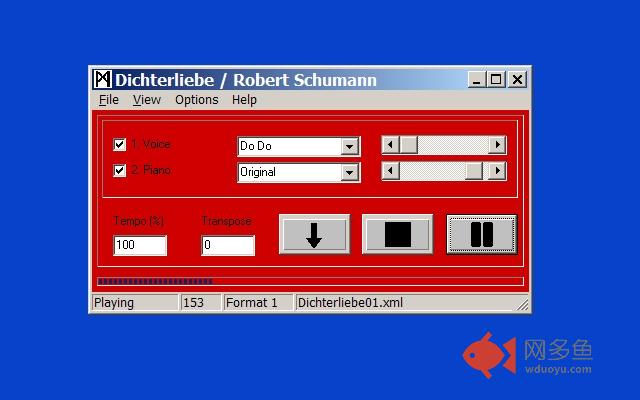
Task: Maximize the Dichterliebe window
Action: [x=496, y=79]
